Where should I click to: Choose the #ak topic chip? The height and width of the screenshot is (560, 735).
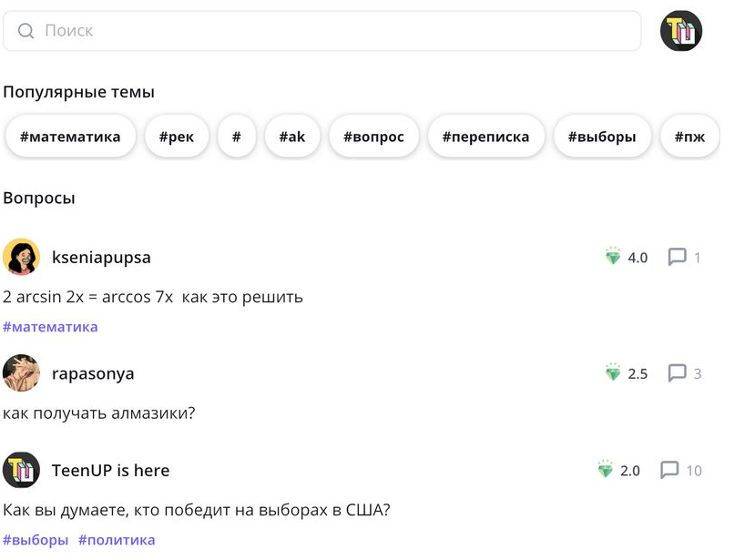(x=291, y=137)
